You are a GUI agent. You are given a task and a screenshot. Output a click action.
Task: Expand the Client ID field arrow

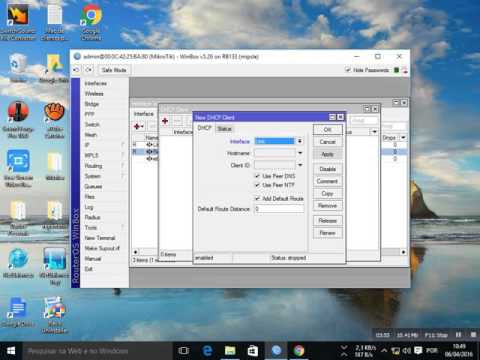[x=300, y=165]
